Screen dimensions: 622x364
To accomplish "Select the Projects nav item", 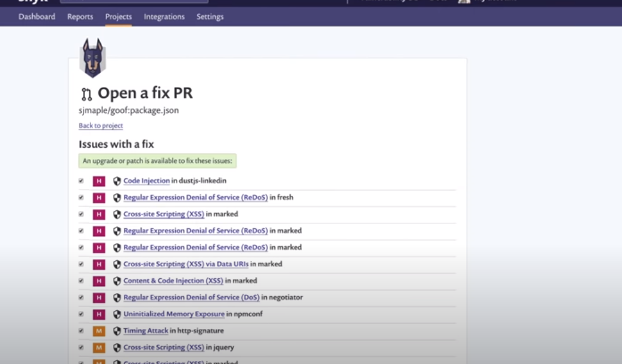I will pyautogui.click(x=118, y=17).
